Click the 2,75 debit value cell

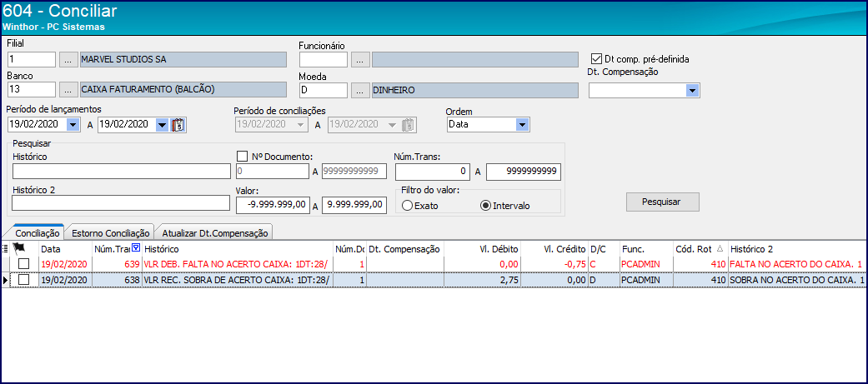click(x=482, y=281)
